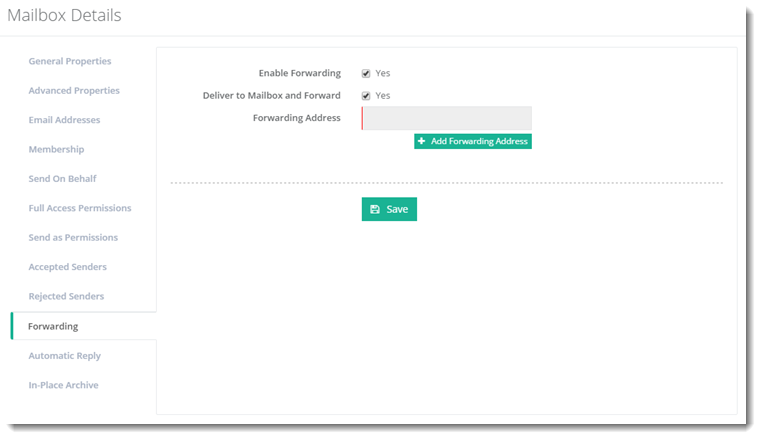Screen dimensions: 761x439
Task: Select the Membership tab
Action: (x=56, y=150)
